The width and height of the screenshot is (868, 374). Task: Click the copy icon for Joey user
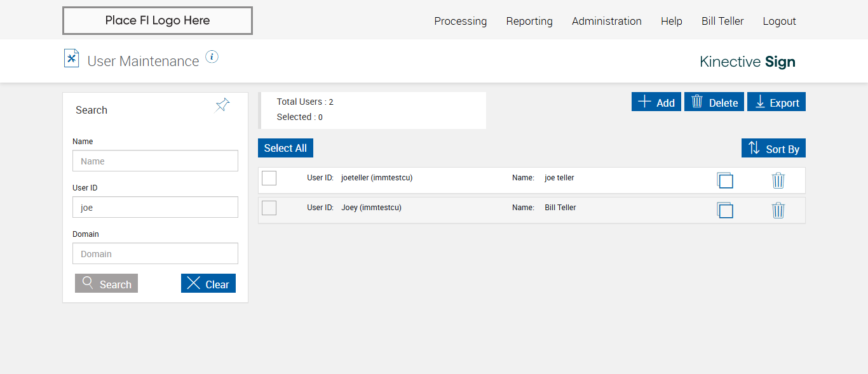click(725, 210)
